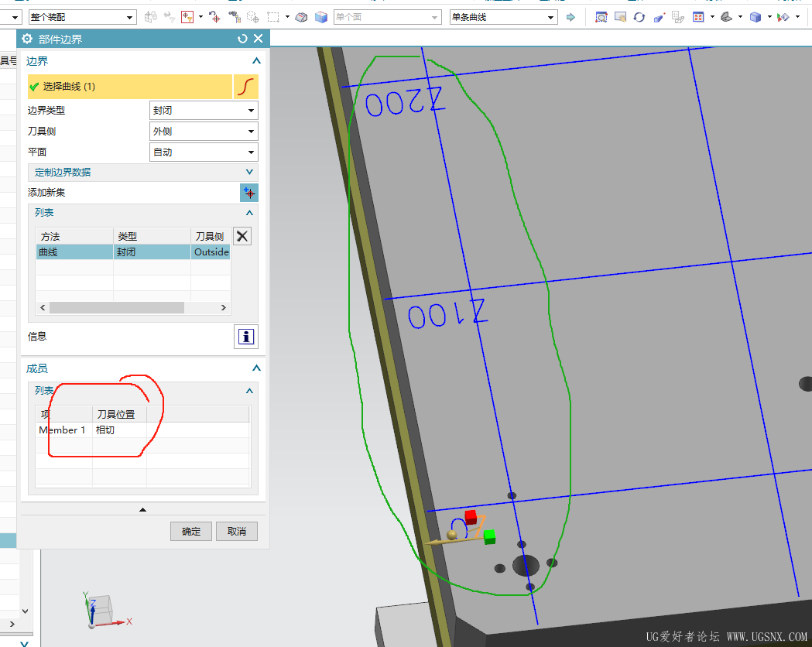The height and width of the screenshot is (647, 812).
Task: Collapse the 成员 section
Action: [x=255, y=368]
